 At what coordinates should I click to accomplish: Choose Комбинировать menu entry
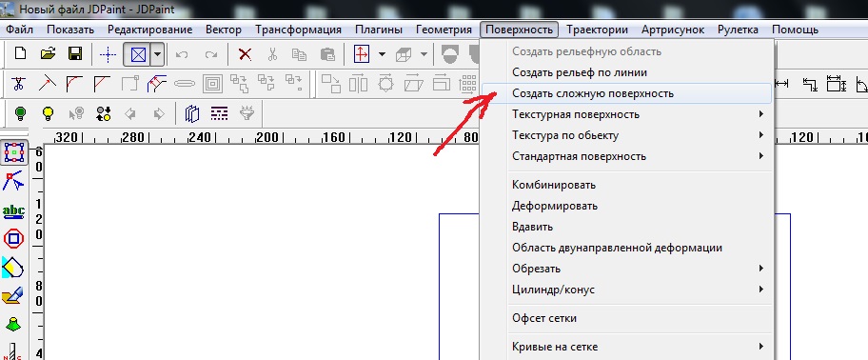click(627, 185)
